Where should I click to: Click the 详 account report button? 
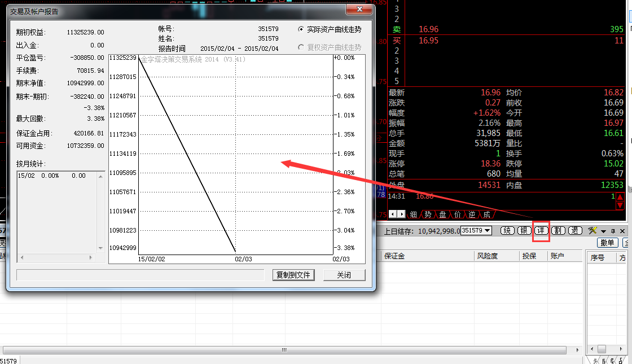[x=541, y=231]
